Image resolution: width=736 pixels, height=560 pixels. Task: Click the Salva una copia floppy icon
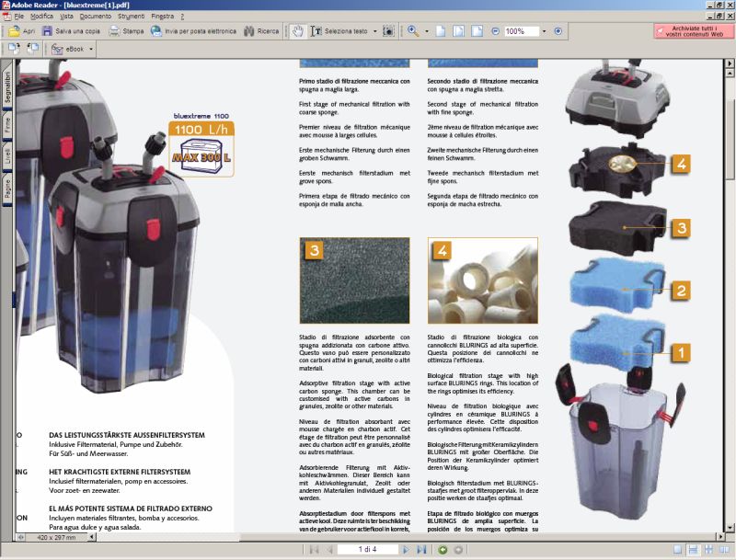(x=48, y=31)
